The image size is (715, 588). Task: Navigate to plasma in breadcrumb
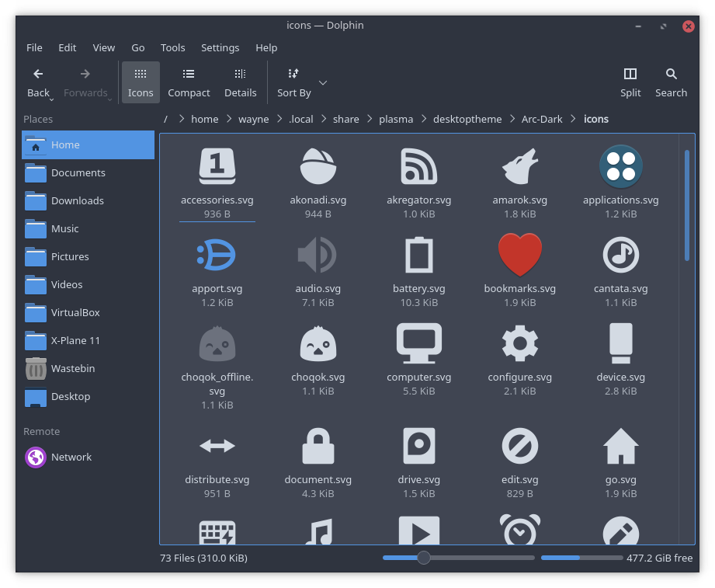(396, 119)
